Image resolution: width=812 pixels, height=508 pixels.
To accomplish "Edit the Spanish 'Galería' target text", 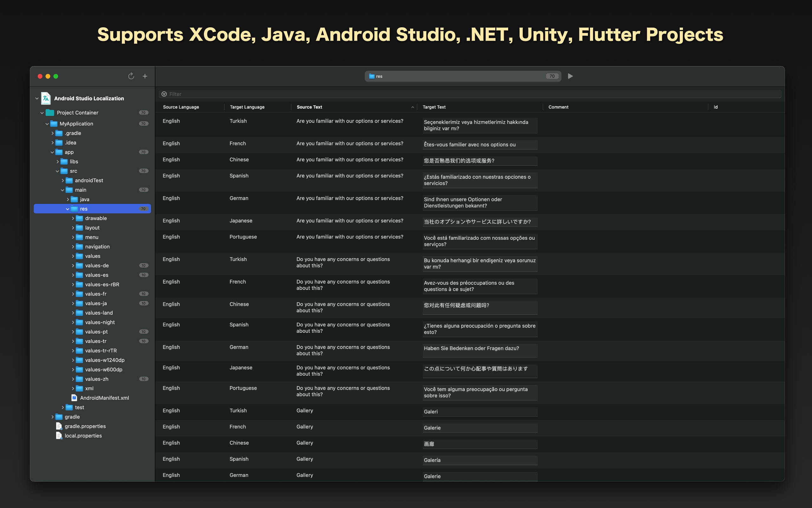I will coord(480,460).
